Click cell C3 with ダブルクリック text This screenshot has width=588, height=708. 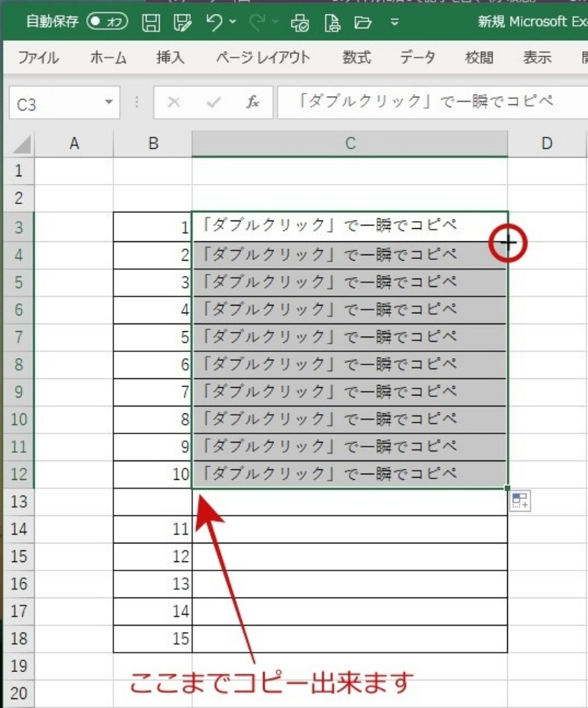click(x=350, y=227)
